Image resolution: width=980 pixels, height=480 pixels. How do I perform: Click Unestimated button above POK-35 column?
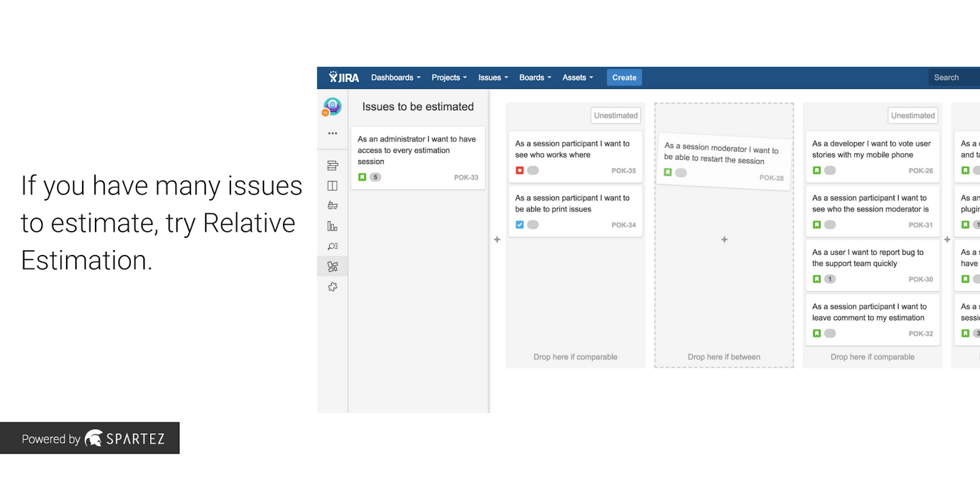pyautogui.click(x=616, y=115)
